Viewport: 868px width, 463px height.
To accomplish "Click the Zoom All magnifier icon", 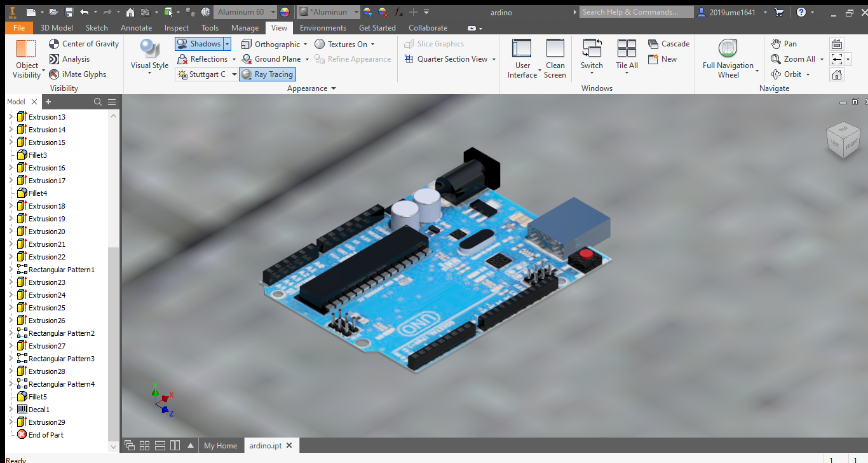I will 776,59.
